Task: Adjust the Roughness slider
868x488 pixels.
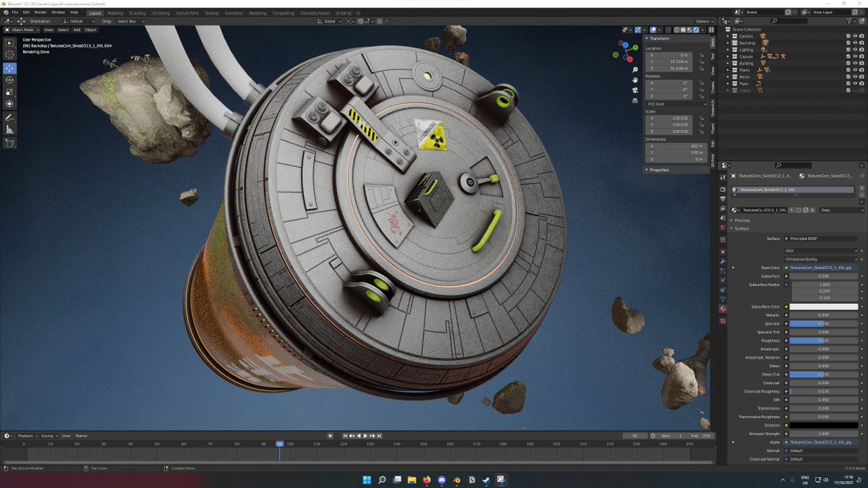Action: (x=823, y=341)
